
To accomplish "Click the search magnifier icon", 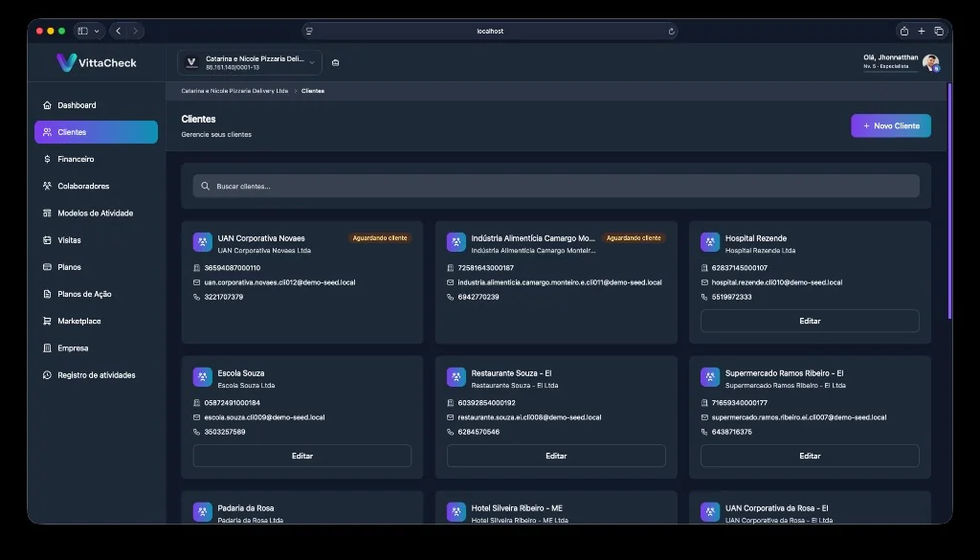I will click(205, 187).
